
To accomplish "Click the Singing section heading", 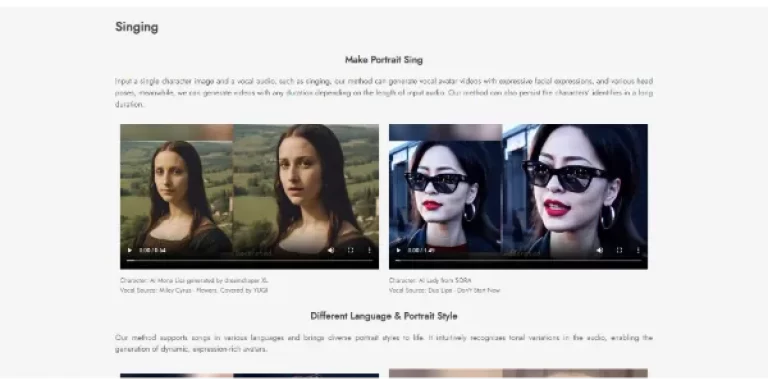I will point(137,27).
